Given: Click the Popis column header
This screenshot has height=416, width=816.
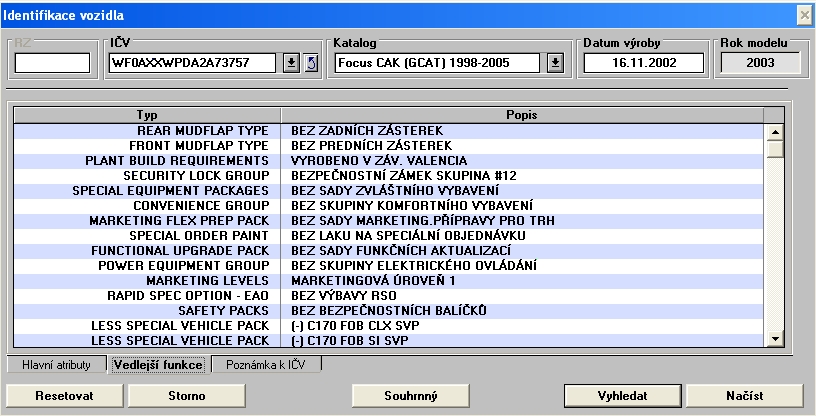Looking at the screenshot, I should [523, 115].
